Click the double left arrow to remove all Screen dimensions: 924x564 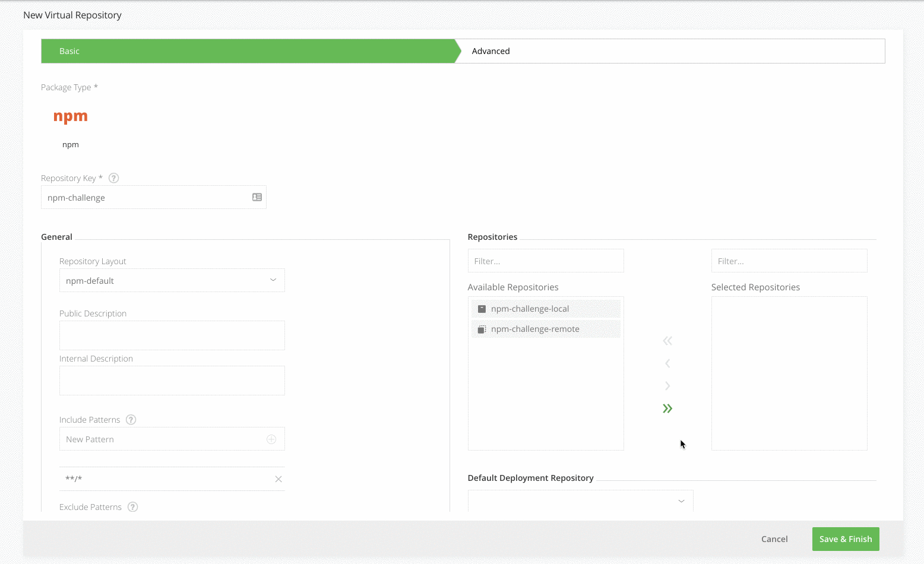coord(667,341)
